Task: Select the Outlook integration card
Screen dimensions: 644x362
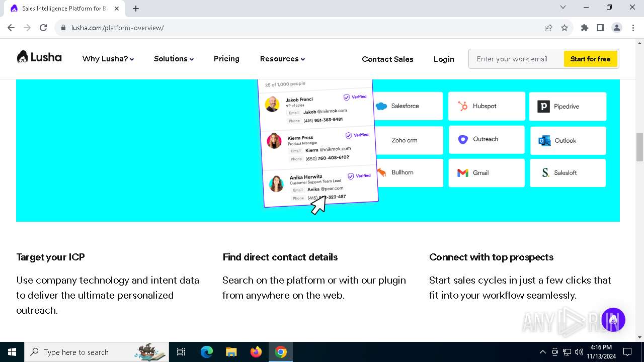Action: point(568,141)
